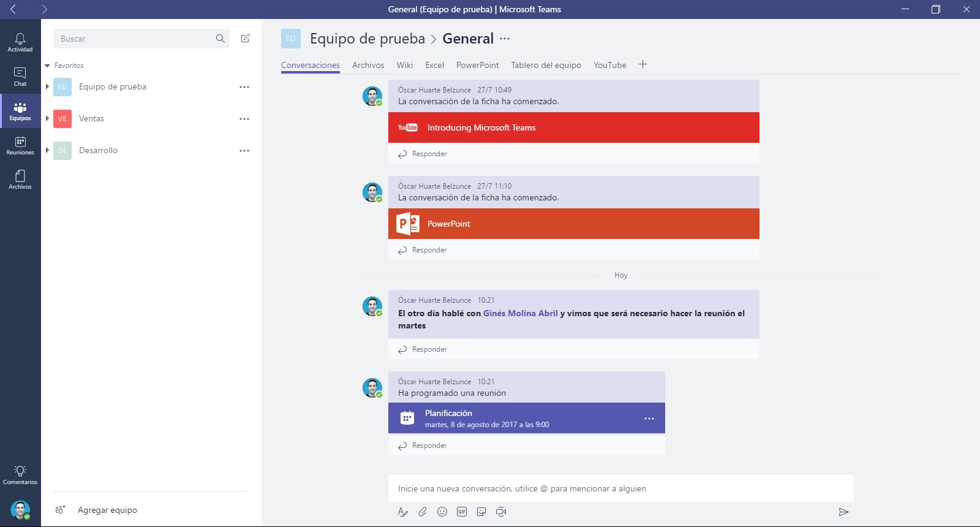Switch to the Archivos tab
The image size is (980, 527).
368,65
